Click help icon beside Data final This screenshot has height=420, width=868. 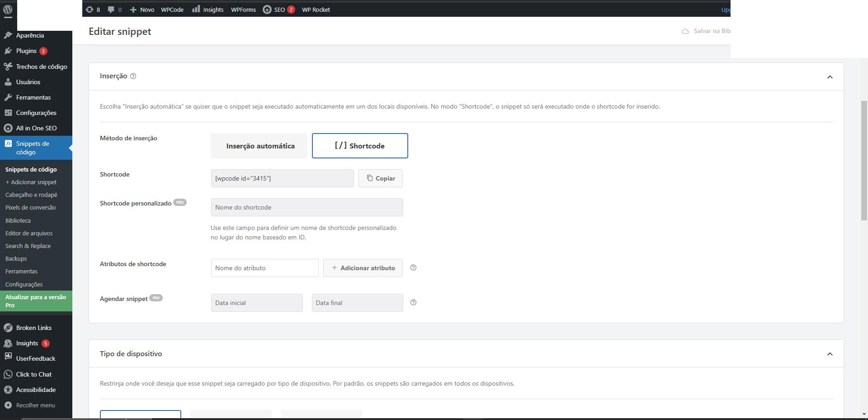[x=413, y=302]
